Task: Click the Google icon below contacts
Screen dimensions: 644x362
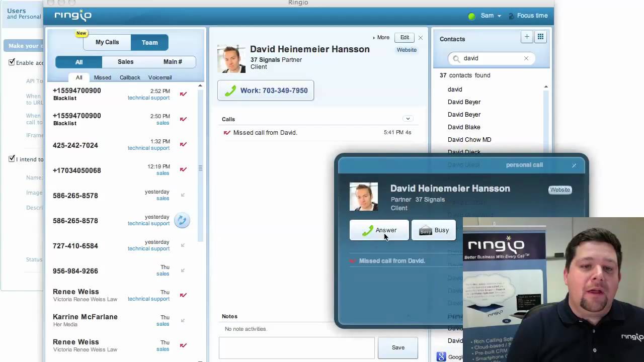Action: (x=441, y=356)
